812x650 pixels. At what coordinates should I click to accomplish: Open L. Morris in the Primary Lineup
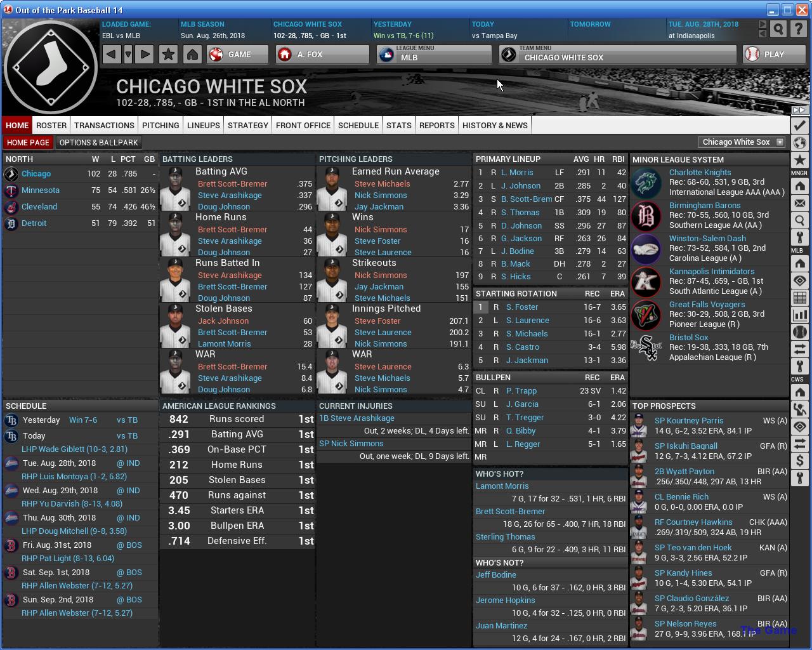pyautogui.click(x=517, y=173)
